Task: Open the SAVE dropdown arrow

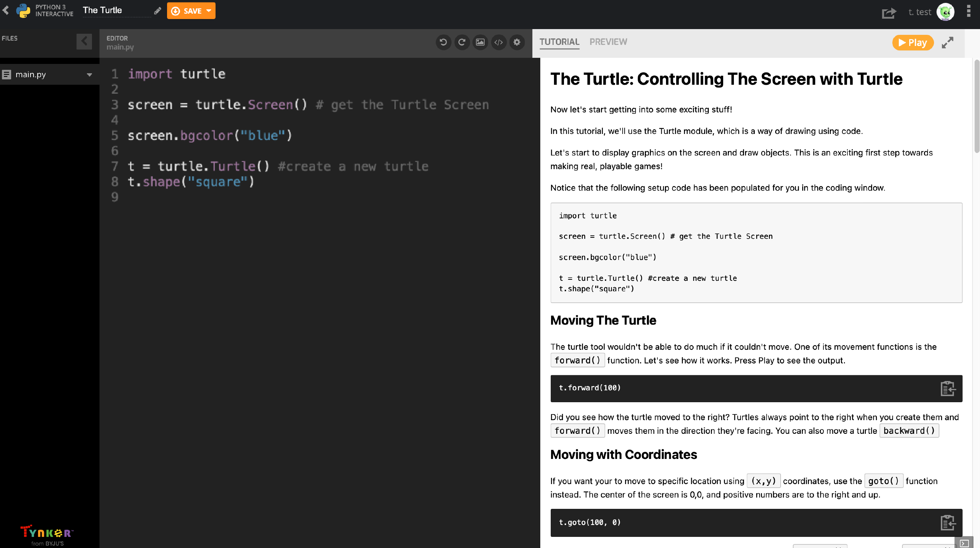Action: click(209, 11)
